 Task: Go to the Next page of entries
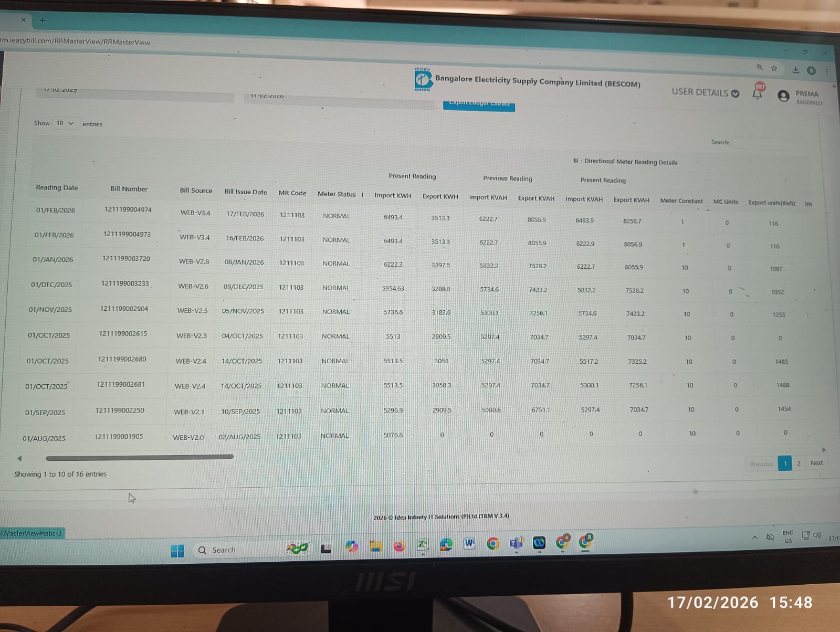(816, 463)
